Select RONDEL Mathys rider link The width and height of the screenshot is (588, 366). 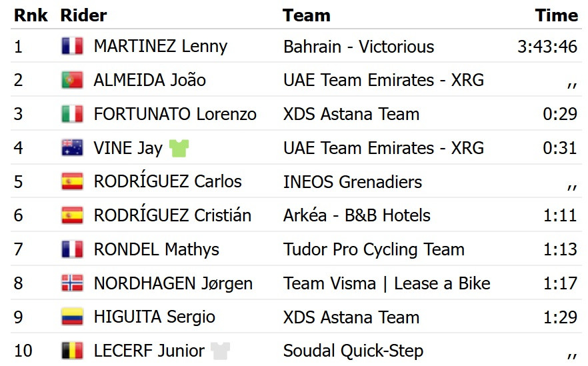(156, 249)
